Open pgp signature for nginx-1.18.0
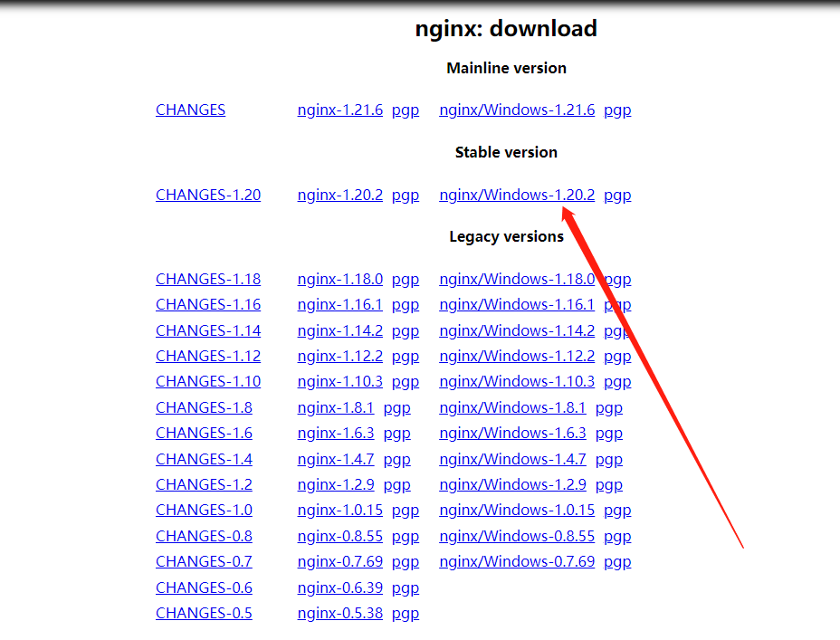 tap(405, 280)
